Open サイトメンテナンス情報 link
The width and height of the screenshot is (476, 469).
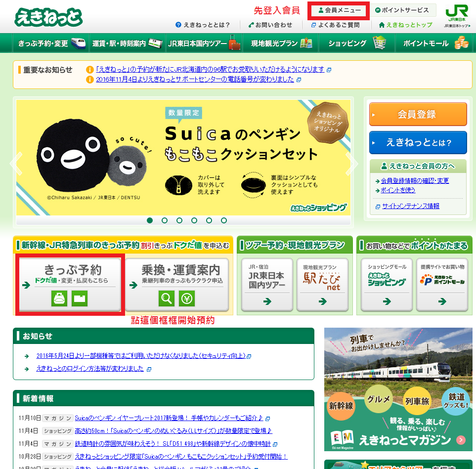click(x=411, y=206)
